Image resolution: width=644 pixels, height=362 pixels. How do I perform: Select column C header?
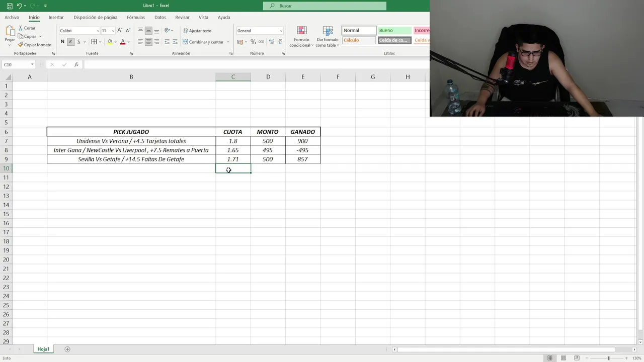[233, 77]
